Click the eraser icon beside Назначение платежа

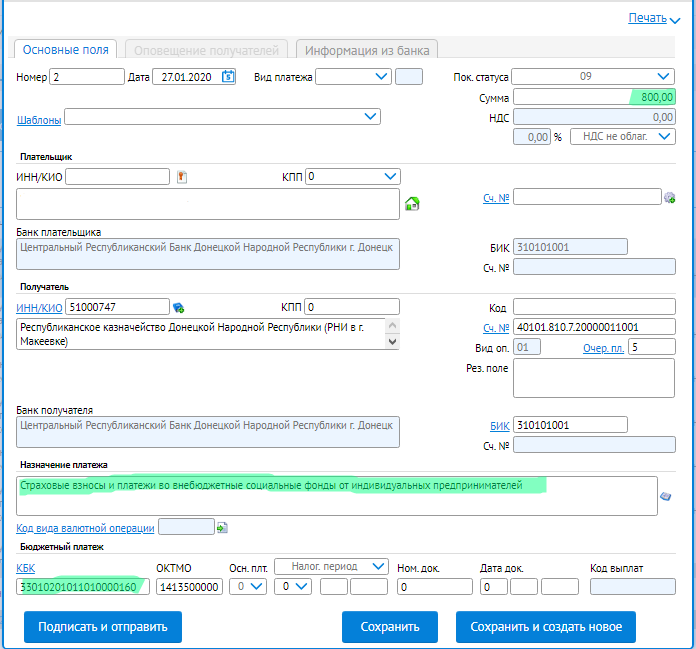pos(666,495)
